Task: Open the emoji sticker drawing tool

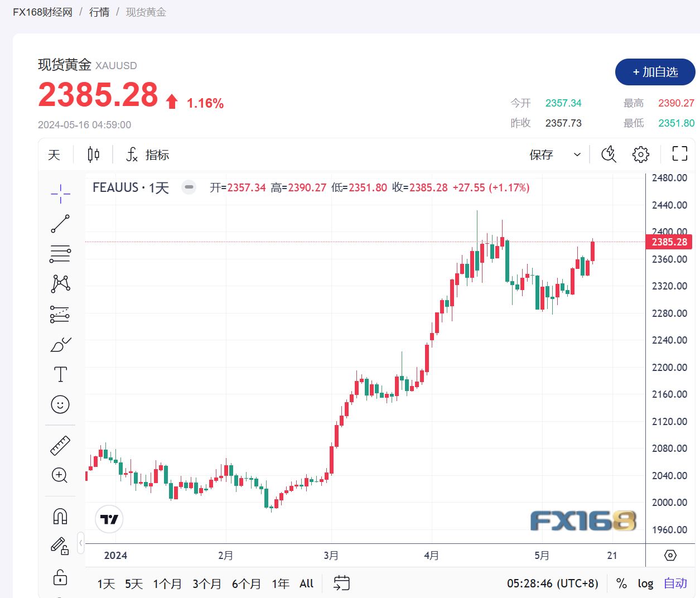Action: click(x=60, y=404)
